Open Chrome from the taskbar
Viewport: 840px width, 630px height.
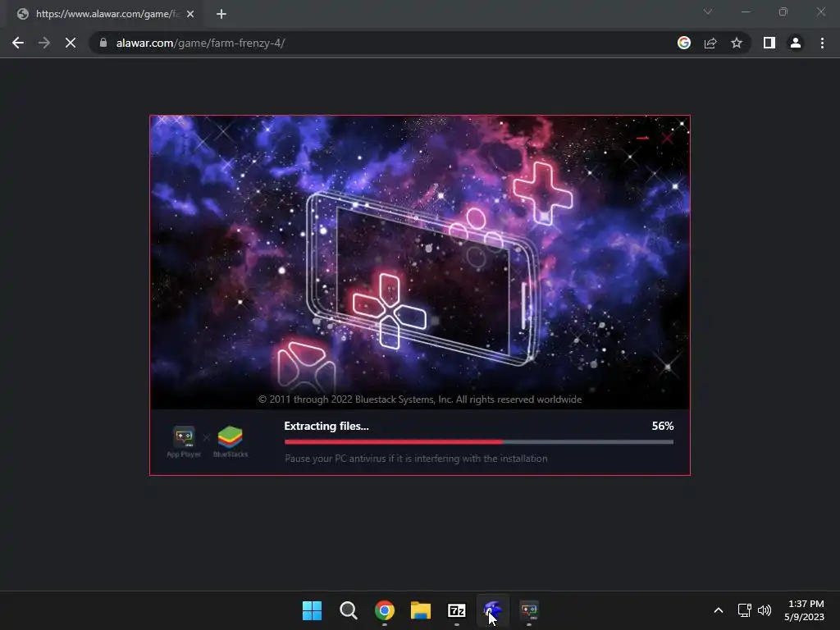385,610
